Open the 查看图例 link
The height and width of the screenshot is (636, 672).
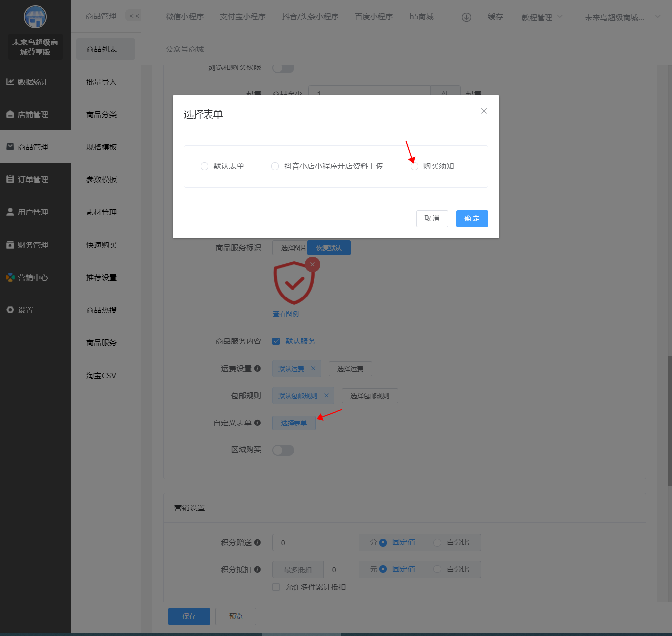pos(286,314)
